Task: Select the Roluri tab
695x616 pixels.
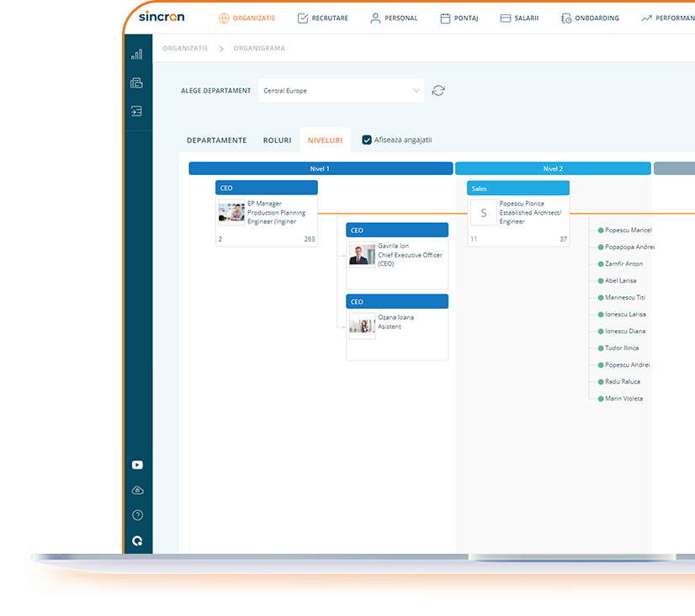Action: click(x=277, y=140)
